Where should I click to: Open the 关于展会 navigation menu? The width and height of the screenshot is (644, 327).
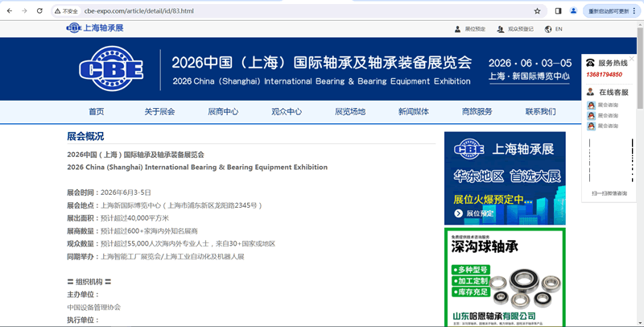tap(159, 112)
